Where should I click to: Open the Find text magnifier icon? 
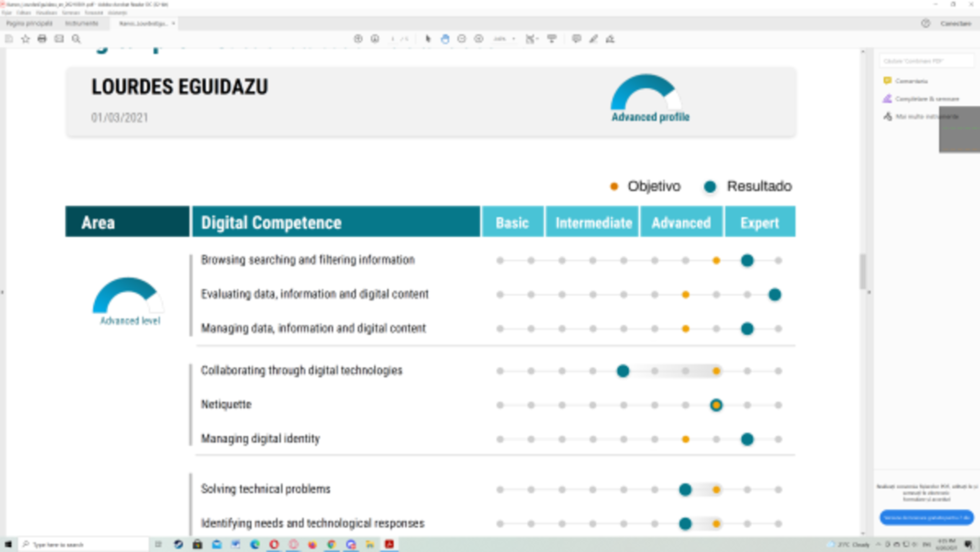tap(76, 39)
